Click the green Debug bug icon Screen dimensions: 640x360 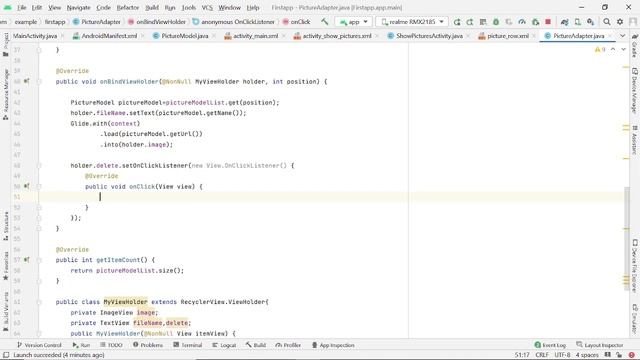coord(496,22)
